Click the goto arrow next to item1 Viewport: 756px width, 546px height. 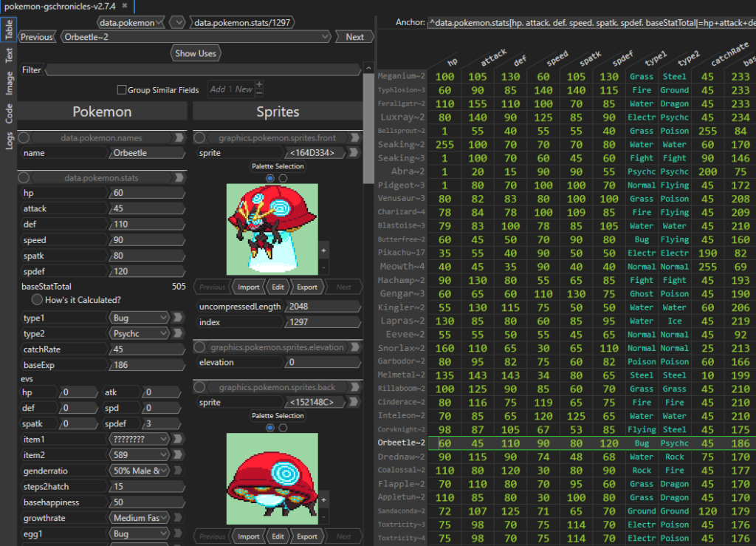pos(178,439)
